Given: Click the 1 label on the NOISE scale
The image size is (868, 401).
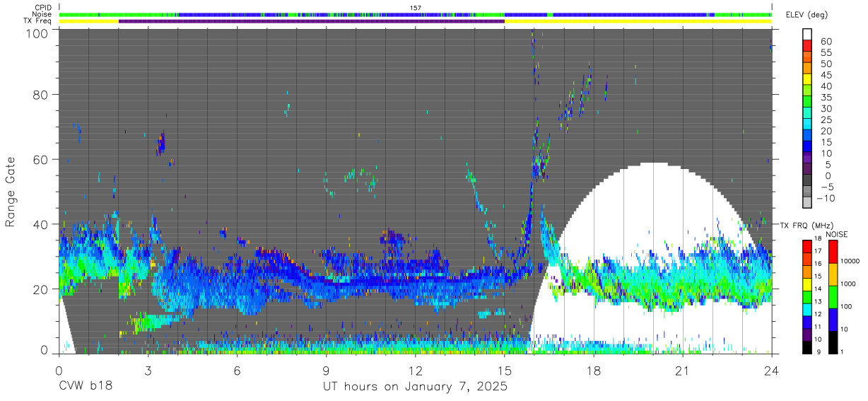Looking at the screenshot, I should (843, 352).
